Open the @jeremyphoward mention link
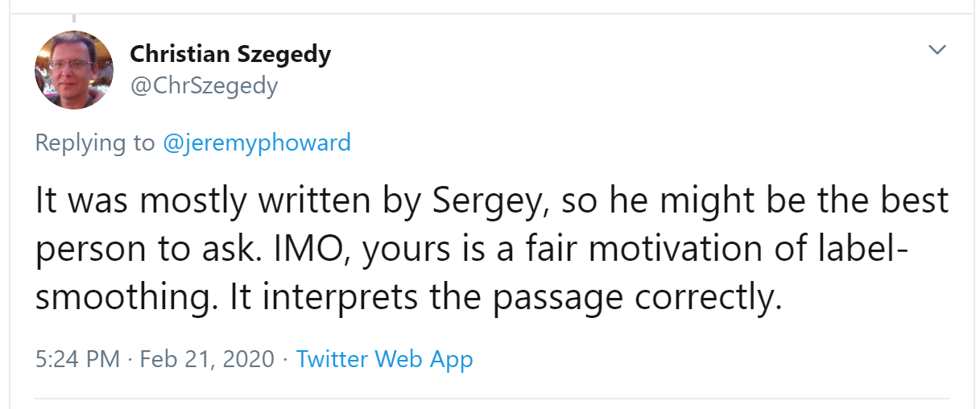 [x=257, y=143]
